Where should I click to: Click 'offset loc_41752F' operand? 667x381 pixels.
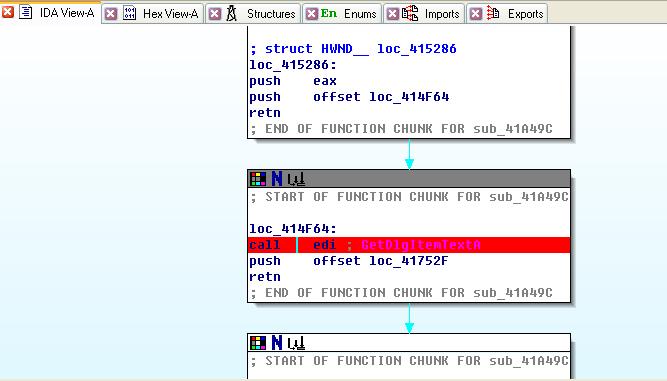381,261
